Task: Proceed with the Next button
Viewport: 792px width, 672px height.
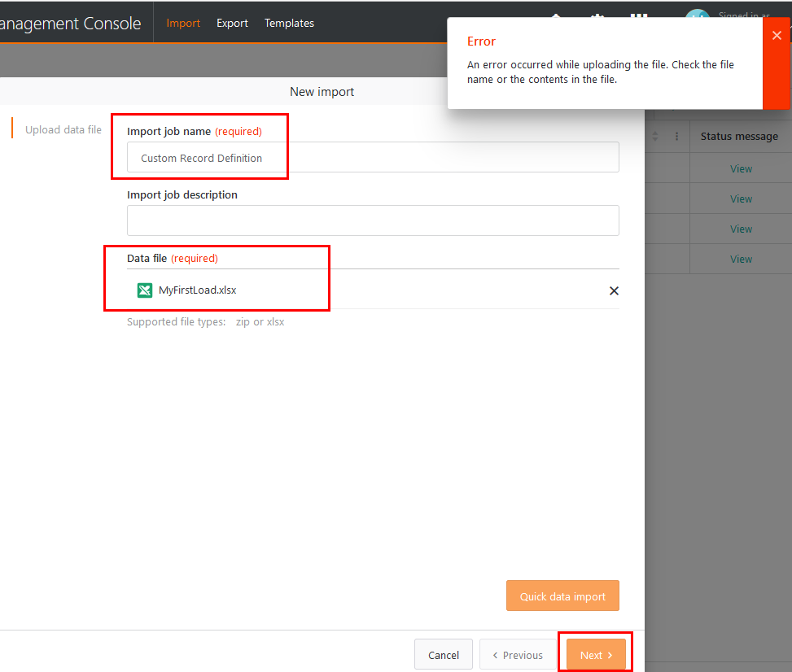Action: click(x=596, y=655)
